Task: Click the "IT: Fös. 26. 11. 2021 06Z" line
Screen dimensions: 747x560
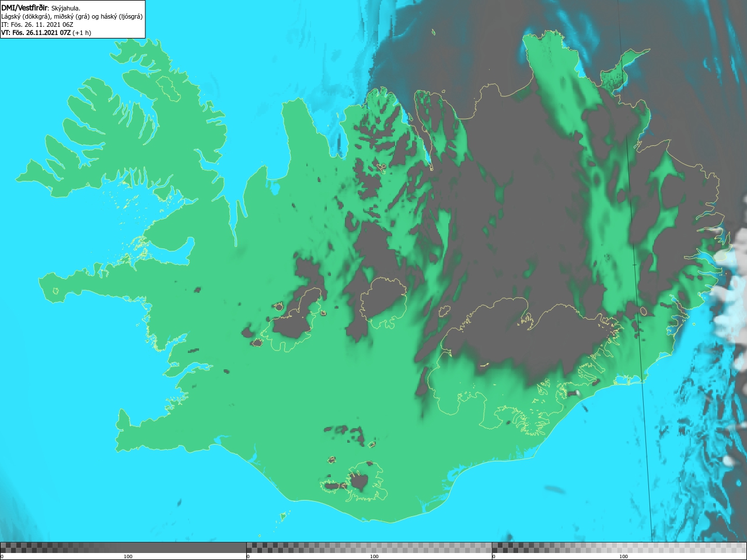Action: 37,24
